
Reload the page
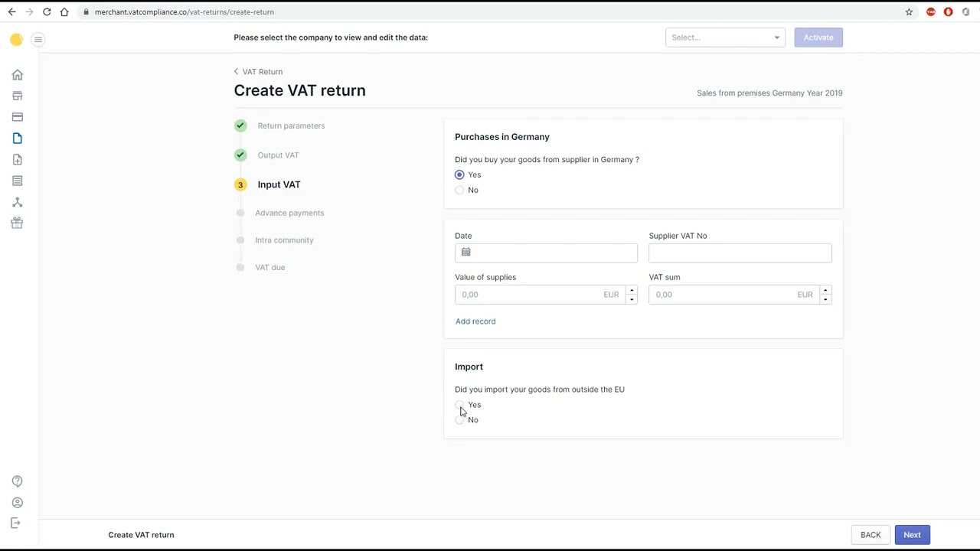pyautogui.click(x=47, y=12)
